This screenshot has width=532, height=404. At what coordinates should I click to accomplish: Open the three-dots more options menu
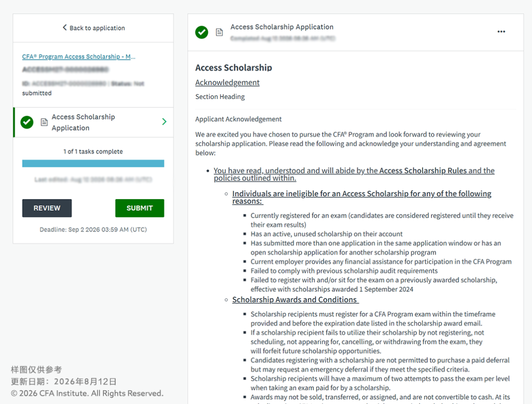point(501,32)
